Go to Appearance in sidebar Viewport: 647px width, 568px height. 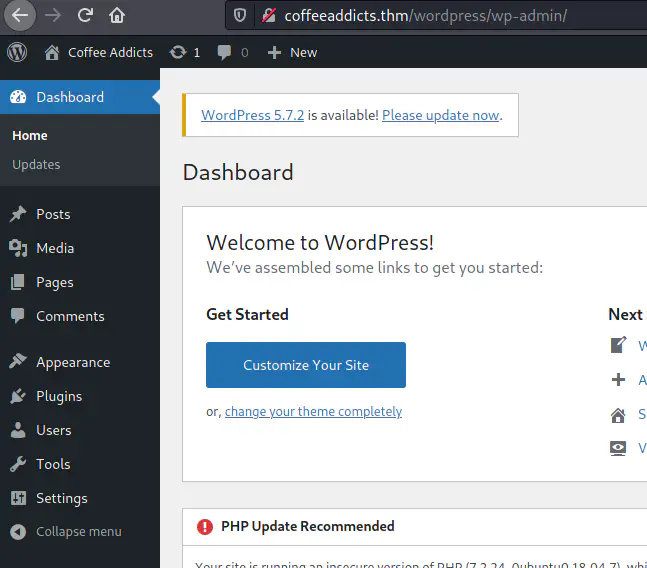73,362
